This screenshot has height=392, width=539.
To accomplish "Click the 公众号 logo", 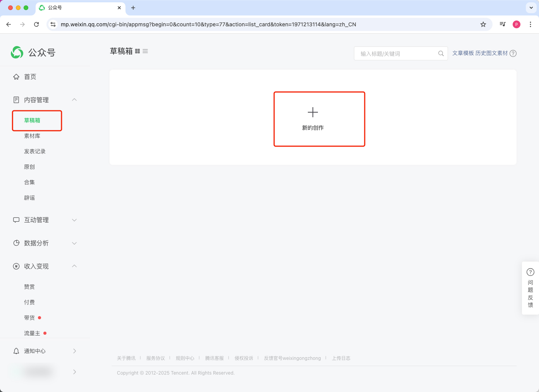I will click(x=33, y=52).
